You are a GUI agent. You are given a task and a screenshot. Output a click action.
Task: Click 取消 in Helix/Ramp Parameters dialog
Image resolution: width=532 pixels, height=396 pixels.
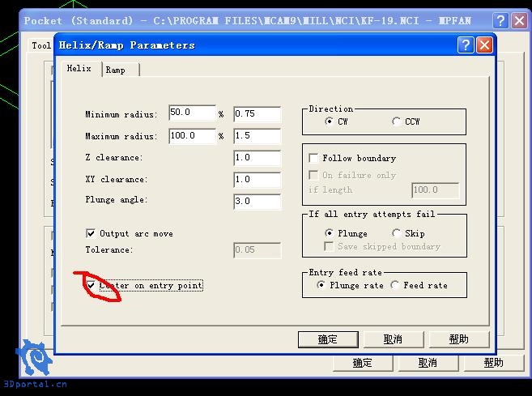tap(394, 339)
